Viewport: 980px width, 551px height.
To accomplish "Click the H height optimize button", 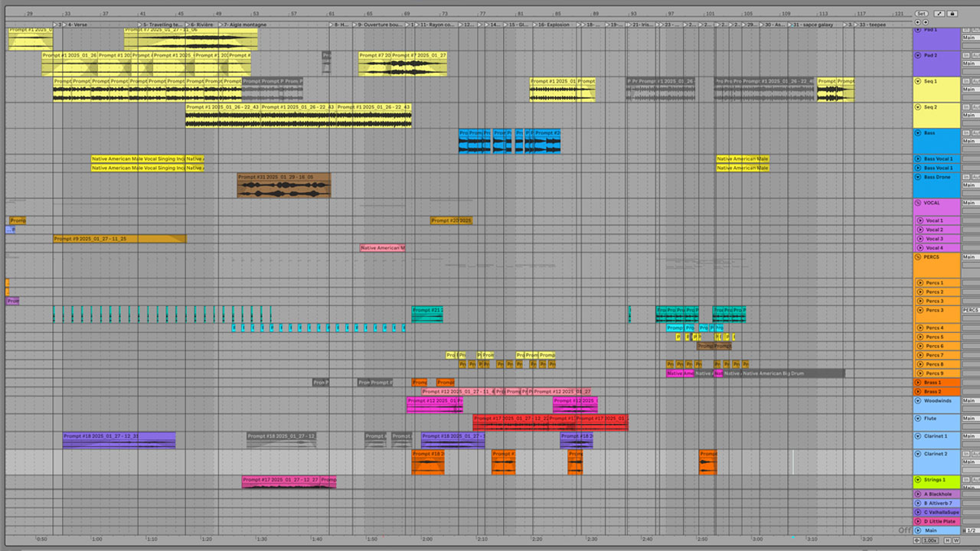I will pos(947,540).
